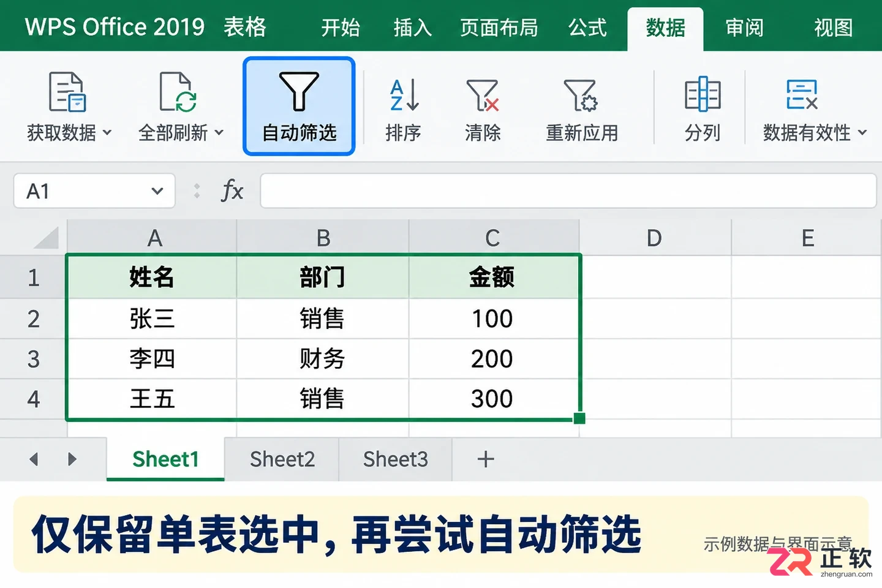This screenshot has height=588, width=882.
Task: Switch to the Sheet3 tab
Action: tap(396, 459)
